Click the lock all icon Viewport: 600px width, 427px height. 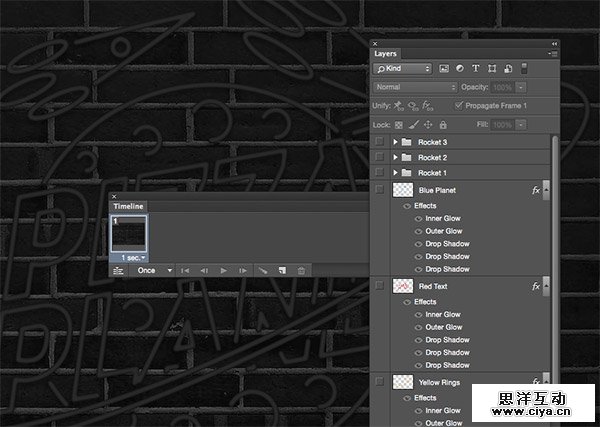pos(442,124)
